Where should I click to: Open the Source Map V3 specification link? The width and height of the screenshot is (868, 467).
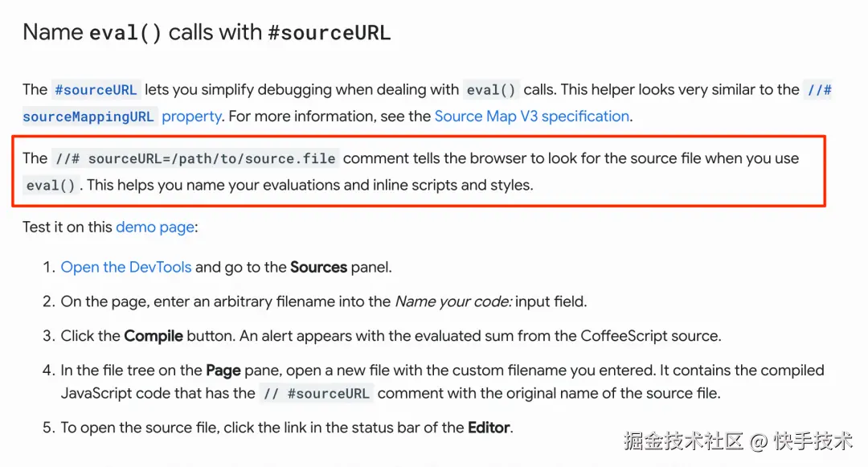(x=531, y=116)
